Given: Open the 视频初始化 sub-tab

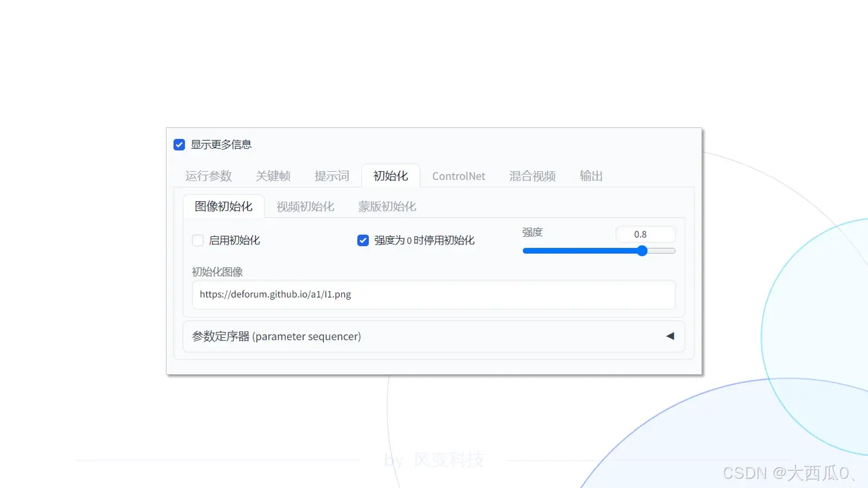Looking at the screenshot, I should tap(305, 207).
